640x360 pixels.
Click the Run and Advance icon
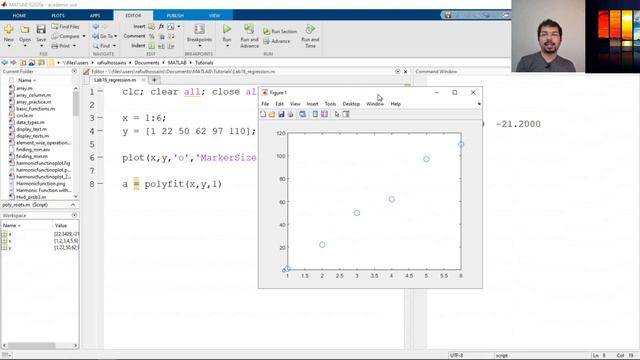click(249, 29)
